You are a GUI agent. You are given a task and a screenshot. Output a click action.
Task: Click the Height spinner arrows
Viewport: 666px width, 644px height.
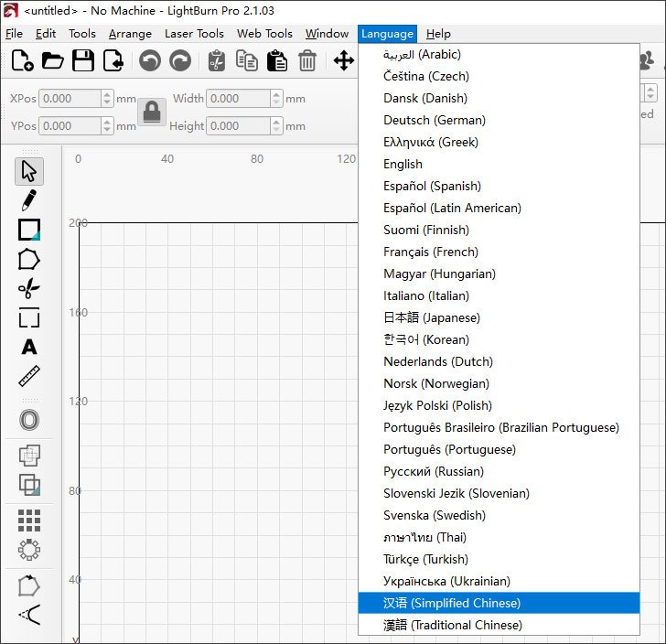276,126
